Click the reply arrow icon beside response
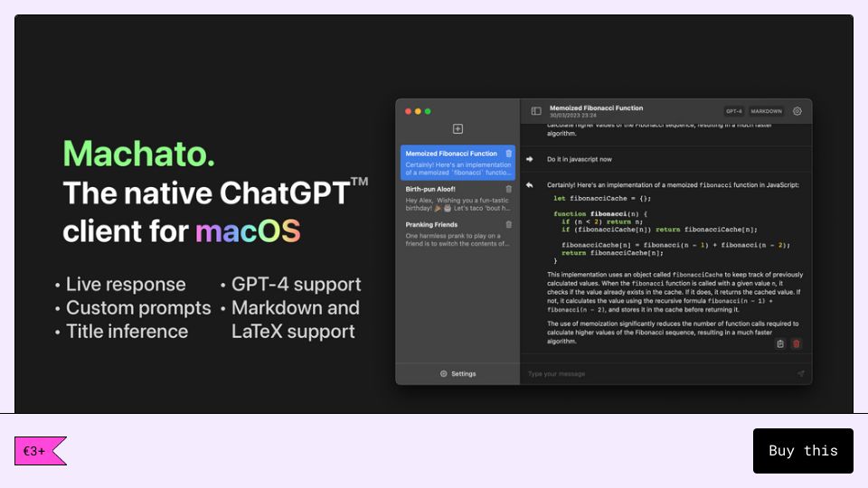Image resolution: width=868 pixels, height=488 pixels. tap(529, 184)
